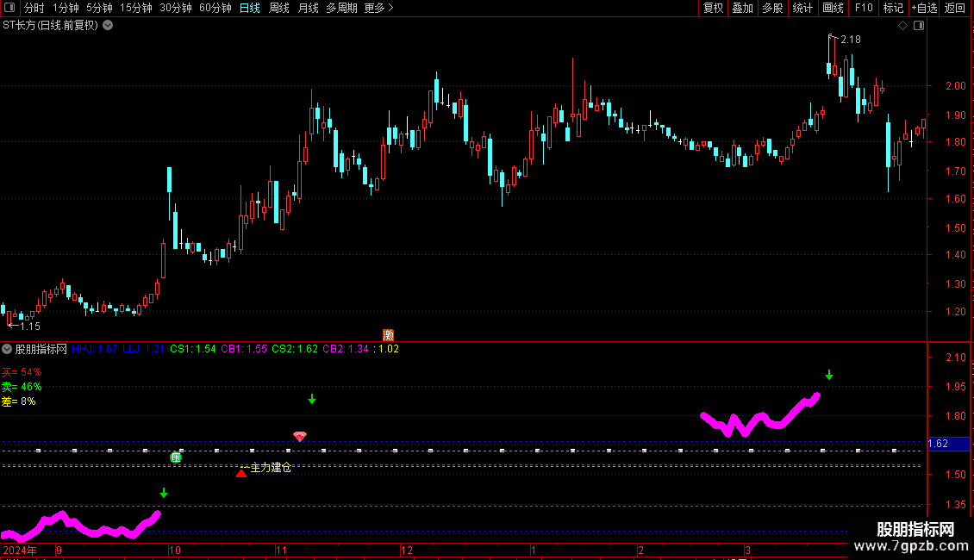Click the month 10 marker on time axis
974x560 pixels.
(175, 550)
